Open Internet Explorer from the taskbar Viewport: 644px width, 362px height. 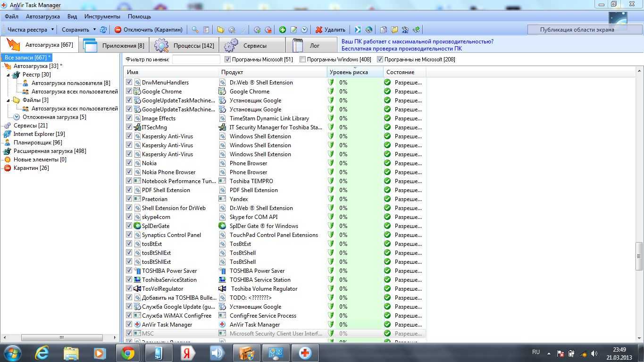42,353
